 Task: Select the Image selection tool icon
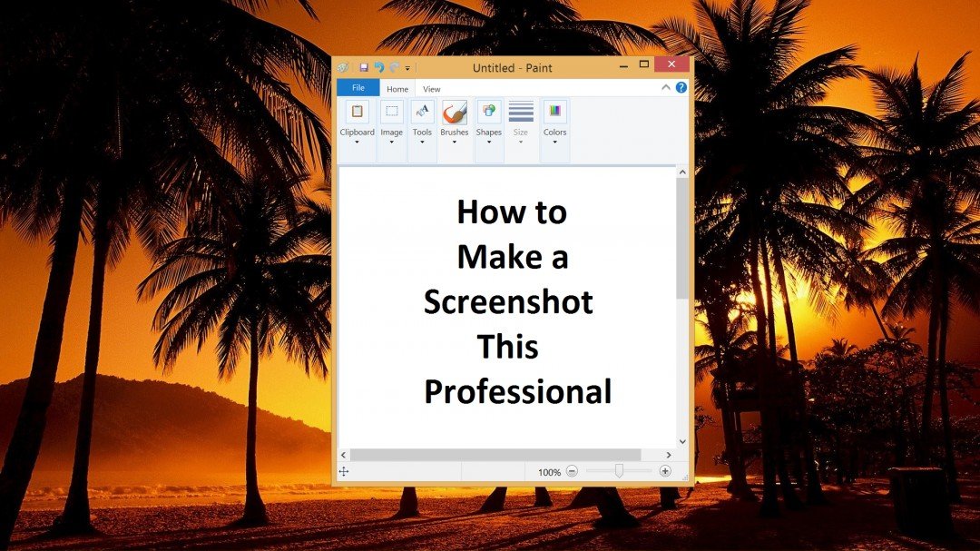pos(392,110)
